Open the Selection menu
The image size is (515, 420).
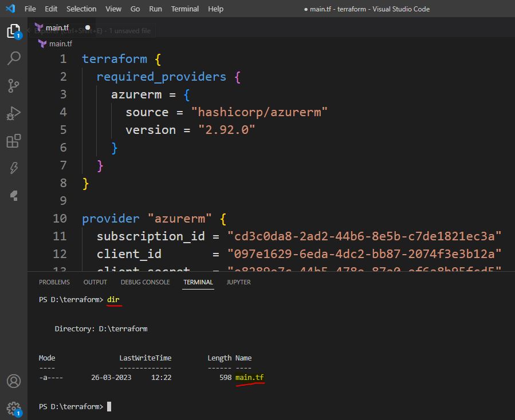click(81, 9)
